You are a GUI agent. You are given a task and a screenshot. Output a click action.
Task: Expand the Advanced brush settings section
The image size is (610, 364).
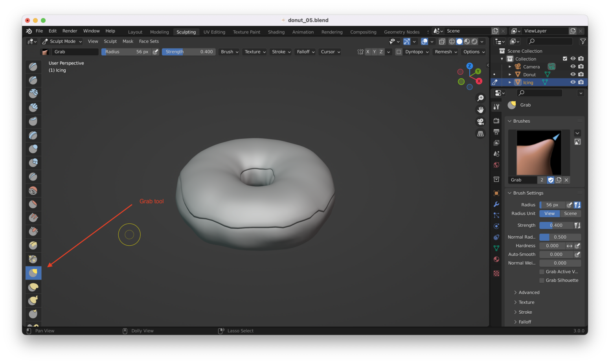tap(529, 292)
